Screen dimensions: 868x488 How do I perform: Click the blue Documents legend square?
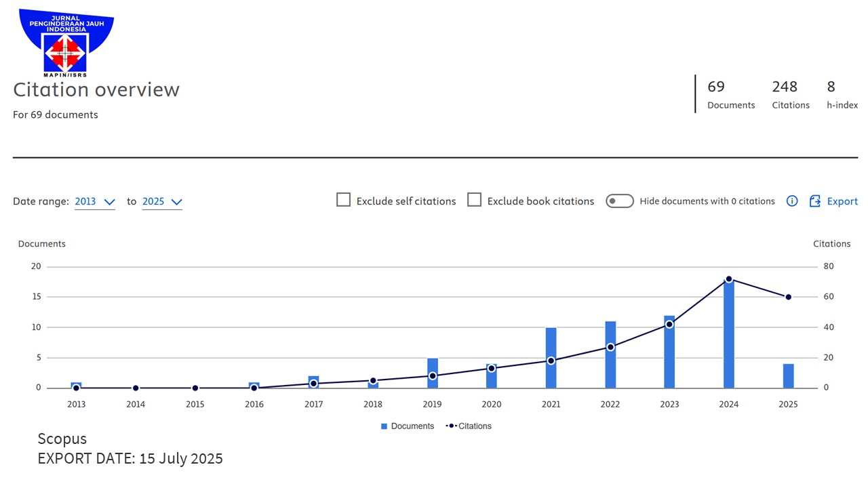384,426
